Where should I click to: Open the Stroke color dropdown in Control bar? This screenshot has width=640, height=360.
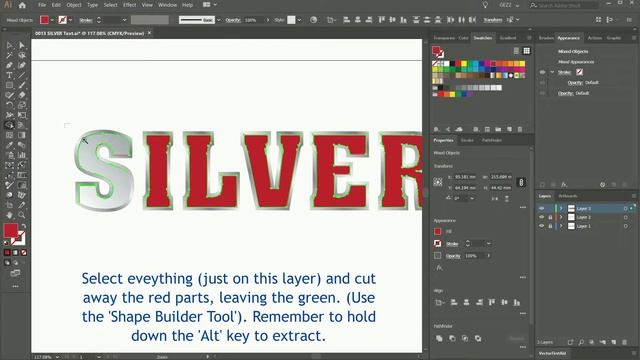tap(70, 20)
